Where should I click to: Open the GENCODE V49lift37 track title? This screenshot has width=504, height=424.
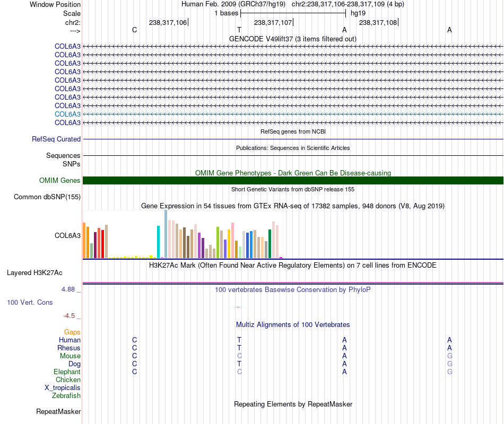pyautogui.click(x=292, y=39)
